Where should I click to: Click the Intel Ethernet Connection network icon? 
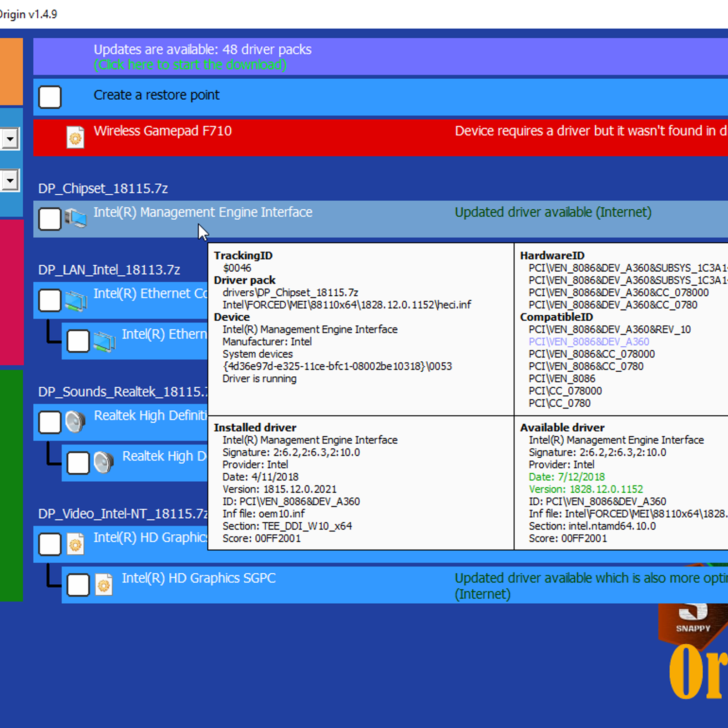click(76, 300)
